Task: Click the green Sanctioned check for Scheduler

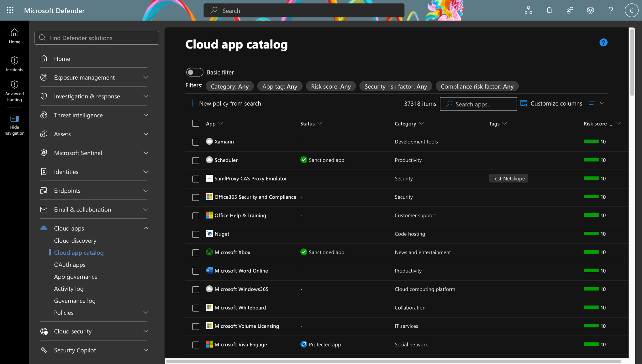Action: click(303, 160)
